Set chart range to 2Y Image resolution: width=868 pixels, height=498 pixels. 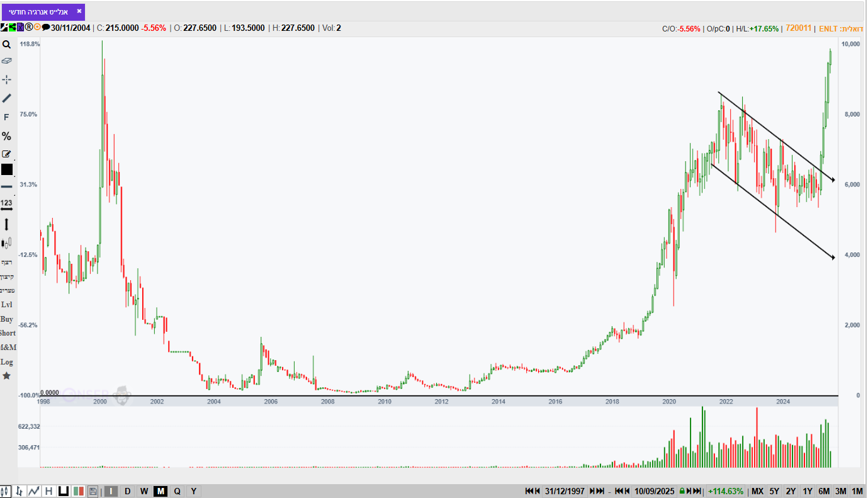coord(791,491)
